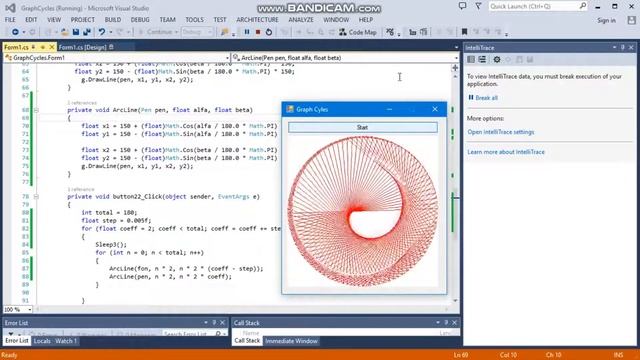Click the editor horizontal scrollbar track
Viewport: 640px width, 360px height.
click(x=243, y=309)
